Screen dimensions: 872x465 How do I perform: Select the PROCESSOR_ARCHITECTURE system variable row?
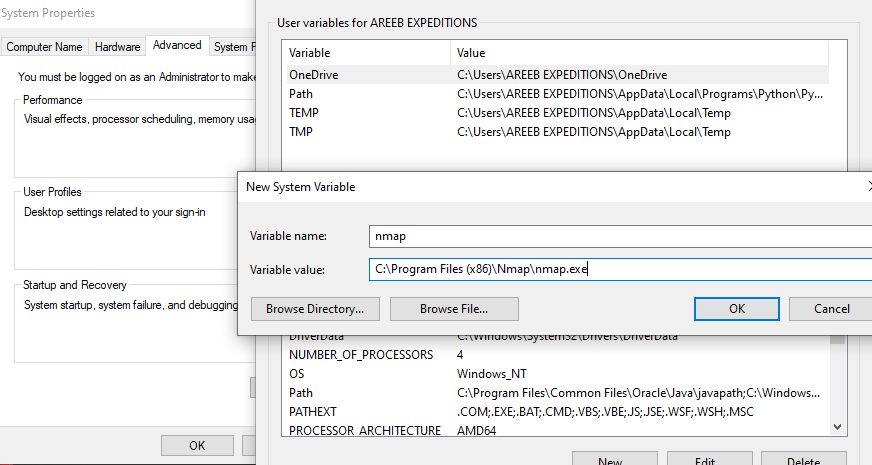tap(557, 430)
